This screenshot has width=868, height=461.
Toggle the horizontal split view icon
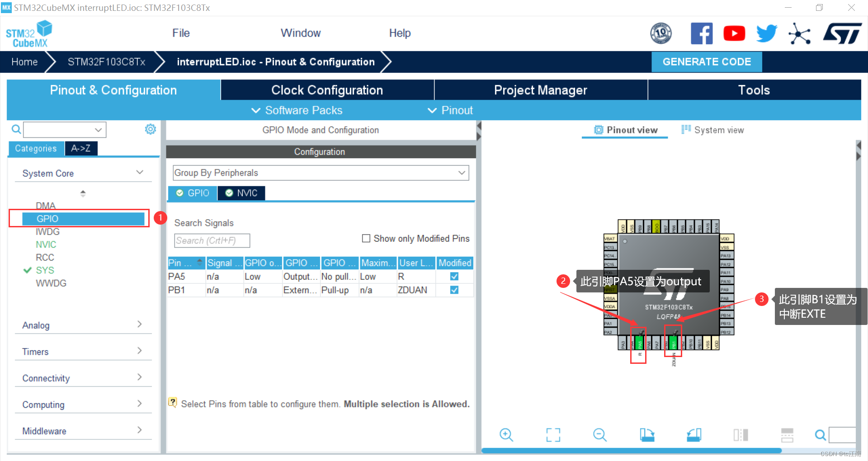787,435
